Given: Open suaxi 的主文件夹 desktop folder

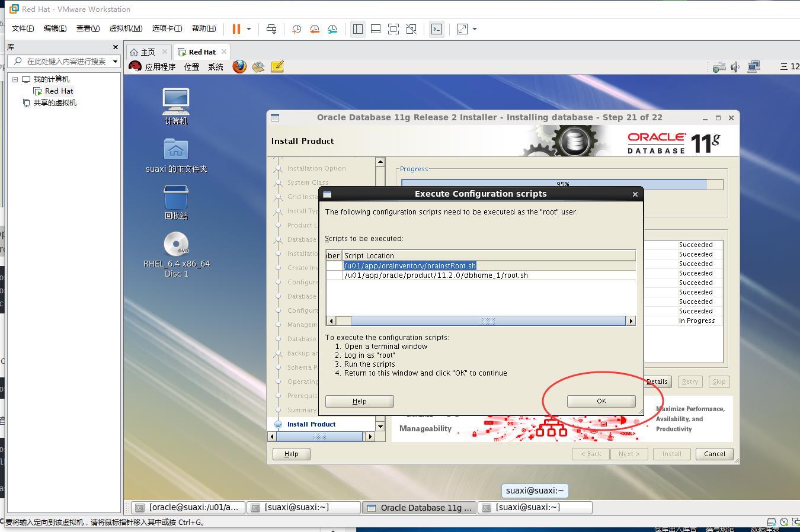Looking at the screenshot, I should 176,156.
